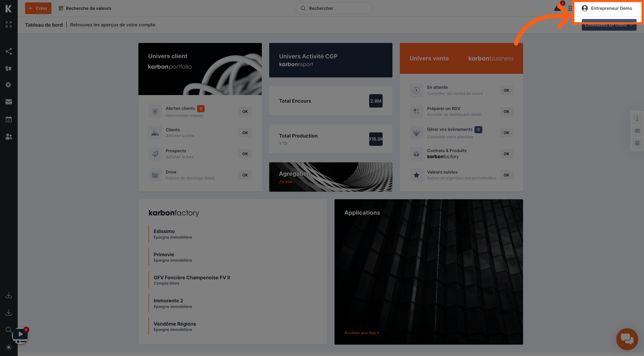Open the Total Encours 2.8M badge

pyautogui.click(x=376, y=101)
